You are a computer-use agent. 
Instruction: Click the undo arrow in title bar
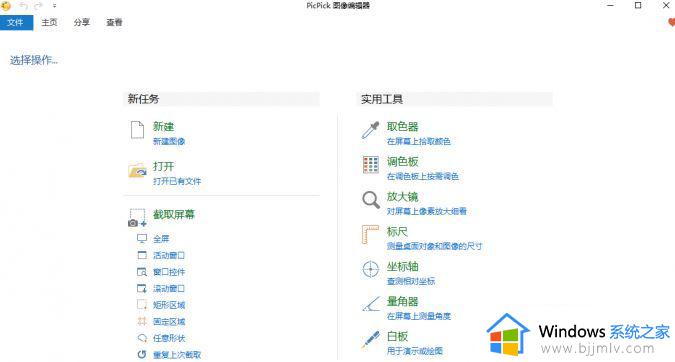click(24, 6)
